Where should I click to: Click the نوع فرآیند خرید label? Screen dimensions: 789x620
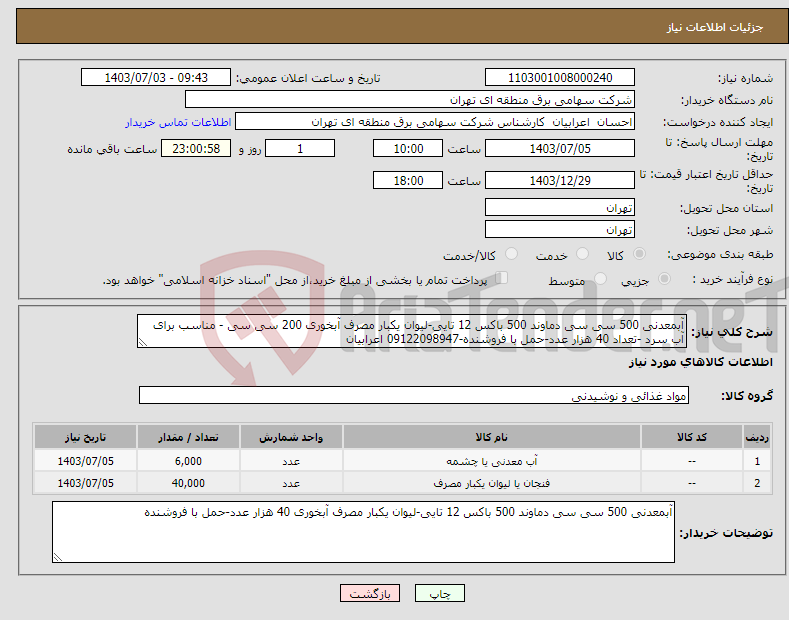(733, 279)
